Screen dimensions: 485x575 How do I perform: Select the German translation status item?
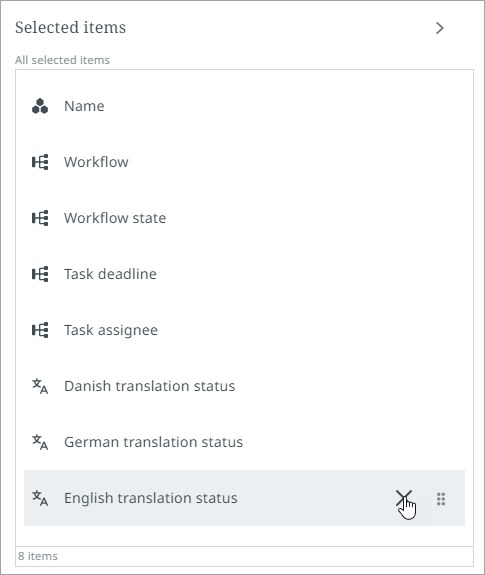(245, 442)
